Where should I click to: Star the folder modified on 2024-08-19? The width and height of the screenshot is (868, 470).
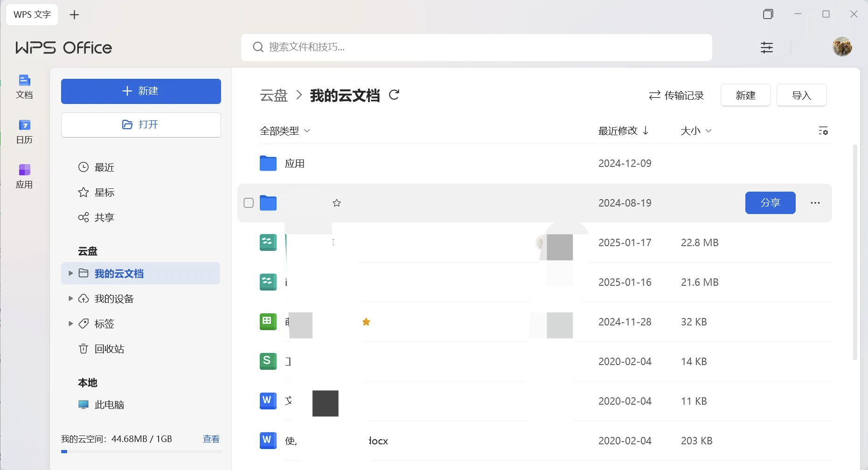pos(337,203)
